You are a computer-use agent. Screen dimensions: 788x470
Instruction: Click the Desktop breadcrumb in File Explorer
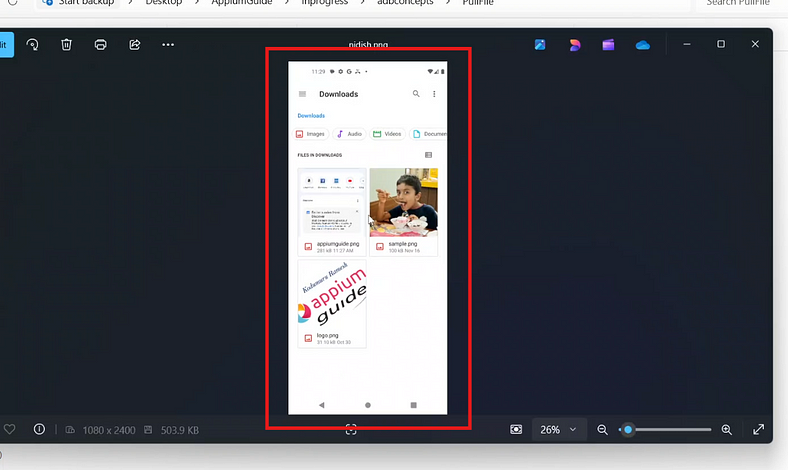[164, 3]
